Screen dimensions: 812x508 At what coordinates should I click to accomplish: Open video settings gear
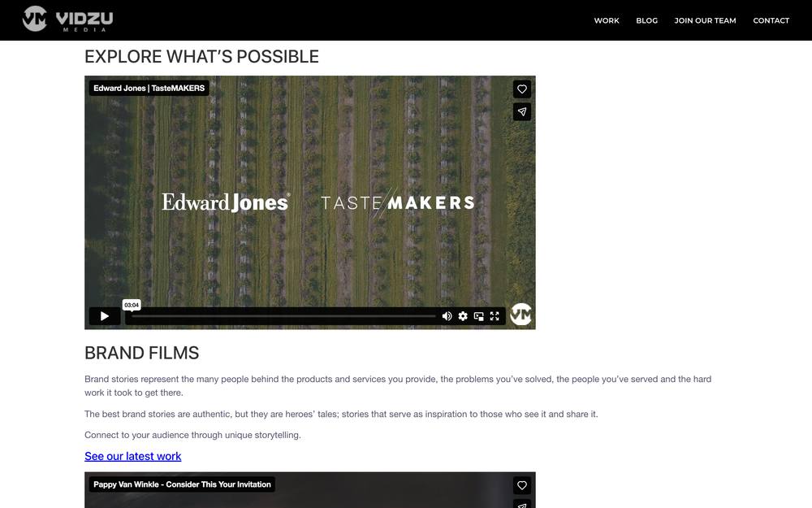[x=463, y=316]
